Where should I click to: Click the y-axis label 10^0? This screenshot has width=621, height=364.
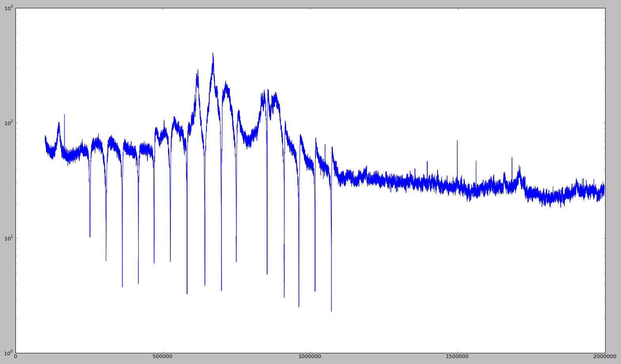pos(8,352)
